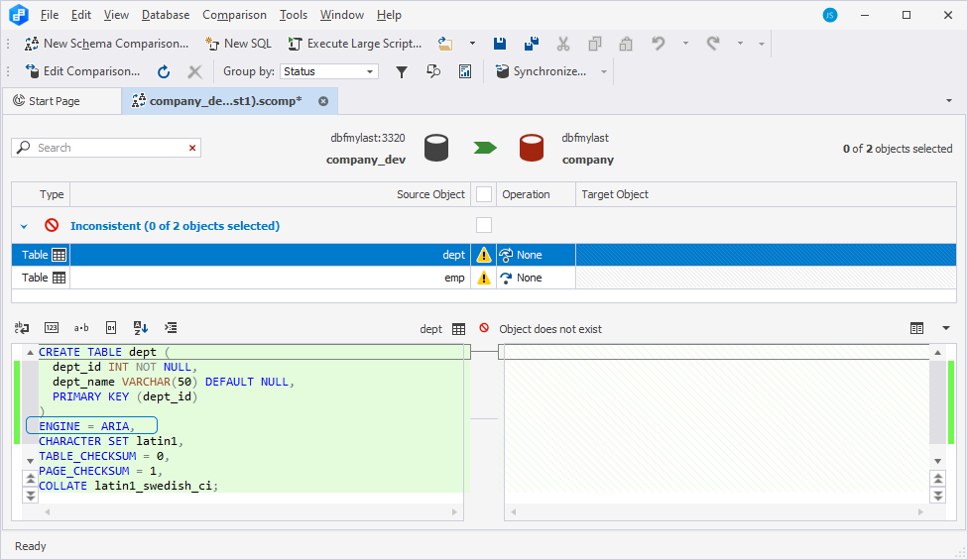Viewport: 968px width, 560px height.
Task: Click the Copy icon
Action: click(x=594, y=44)
